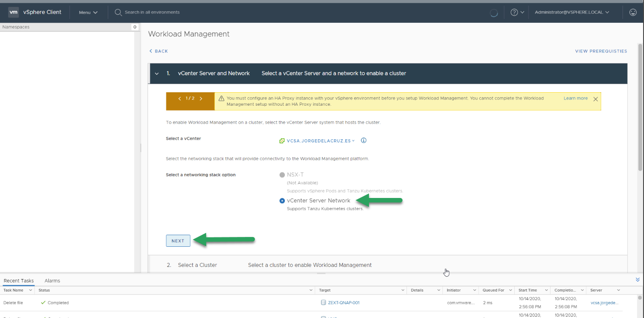Click the com.vmware... initiator cell
The image size is (644, 318).
(461, 303)
